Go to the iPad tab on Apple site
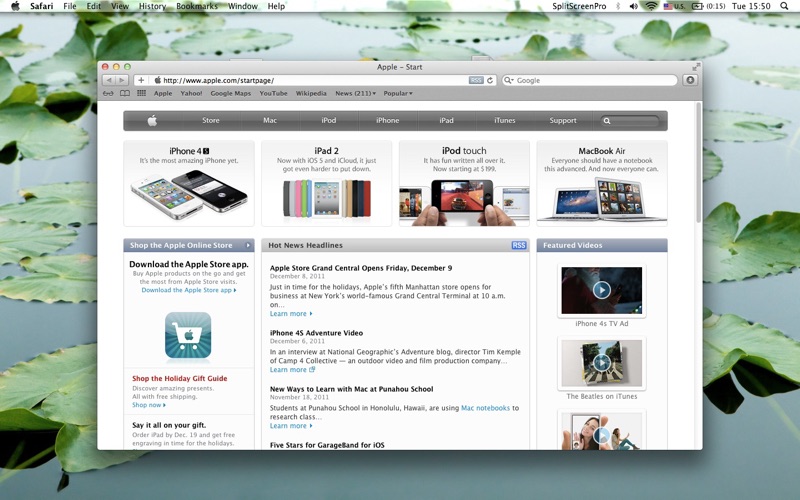 (x=446, y=120)
